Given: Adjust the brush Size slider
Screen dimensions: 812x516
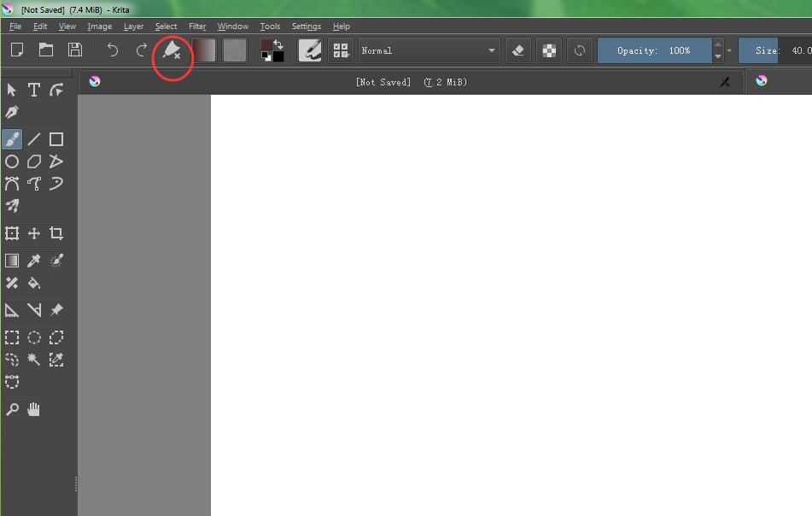Looking at the screenshot, I should 775,50.
